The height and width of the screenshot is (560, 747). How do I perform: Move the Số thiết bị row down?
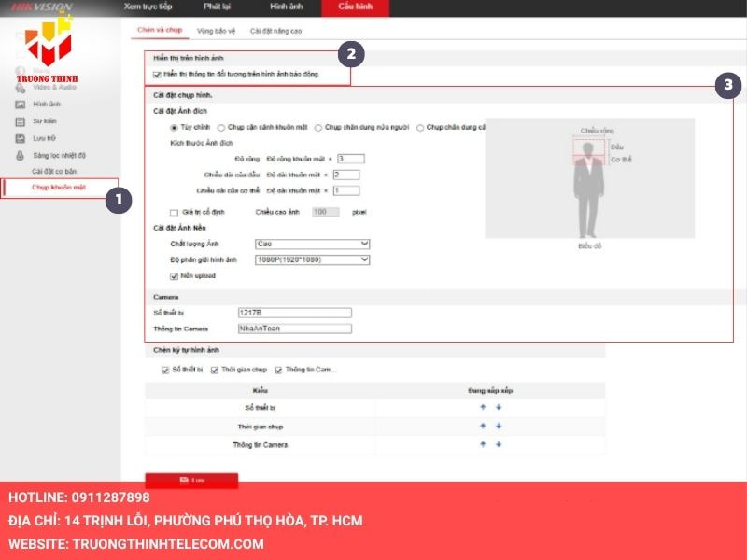tap(499, 408)
